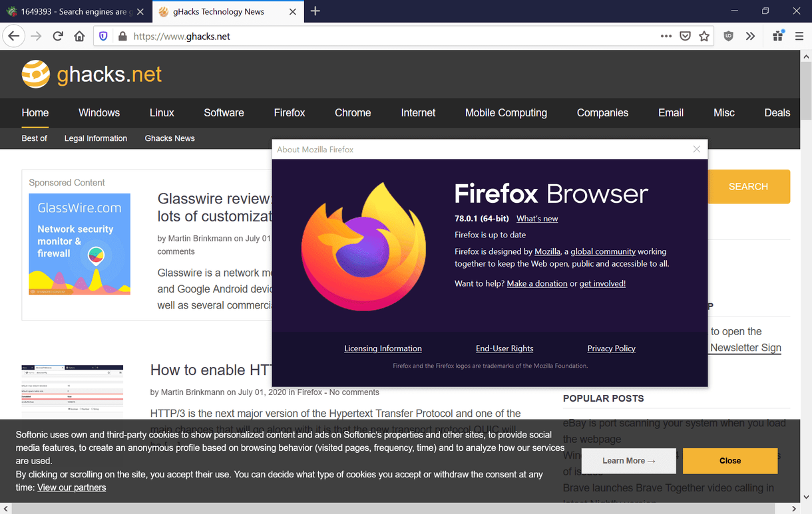Open View our partners link
Screen dimensions: 812x514
(x=72, y=487)
